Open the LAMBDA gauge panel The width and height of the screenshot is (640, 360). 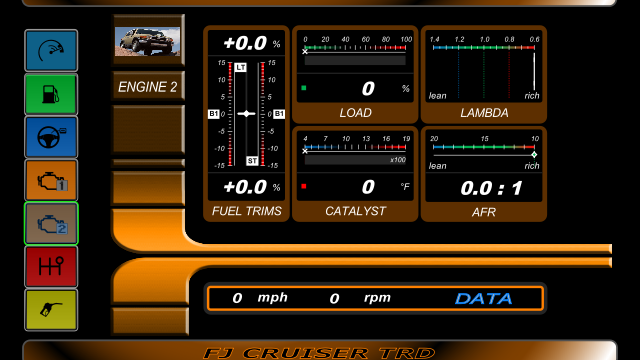click(484, 74)
